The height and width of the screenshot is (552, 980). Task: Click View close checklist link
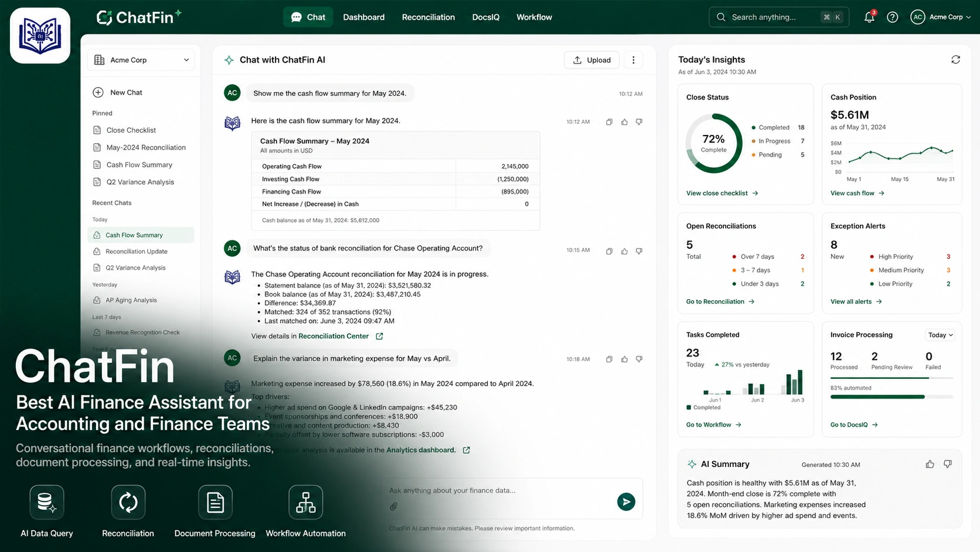(722, 193)
